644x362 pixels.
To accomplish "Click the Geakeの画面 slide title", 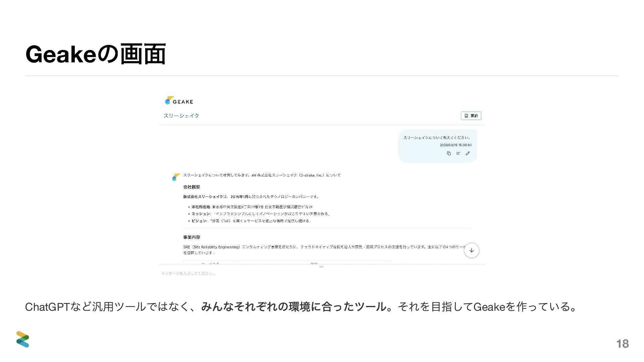I will click(96, 54).
